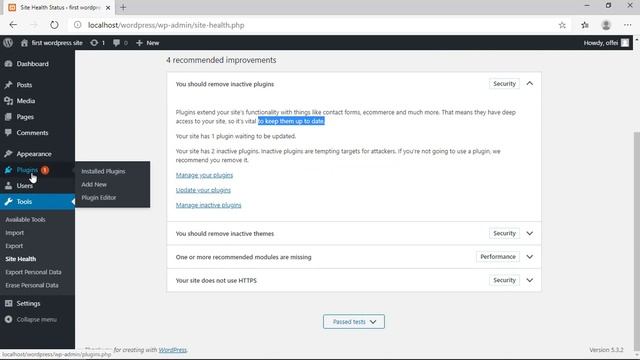Open the Manage inactive plugins link

point(208,205)
